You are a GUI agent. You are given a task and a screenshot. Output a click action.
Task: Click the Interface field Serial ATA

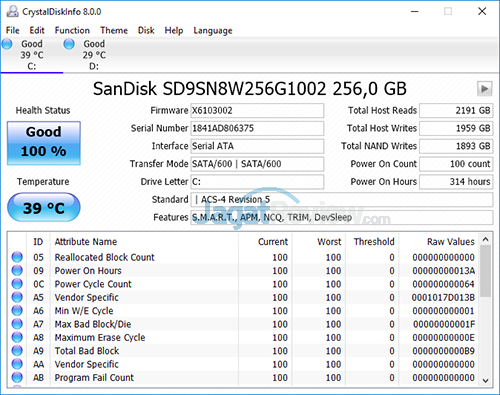257,146
